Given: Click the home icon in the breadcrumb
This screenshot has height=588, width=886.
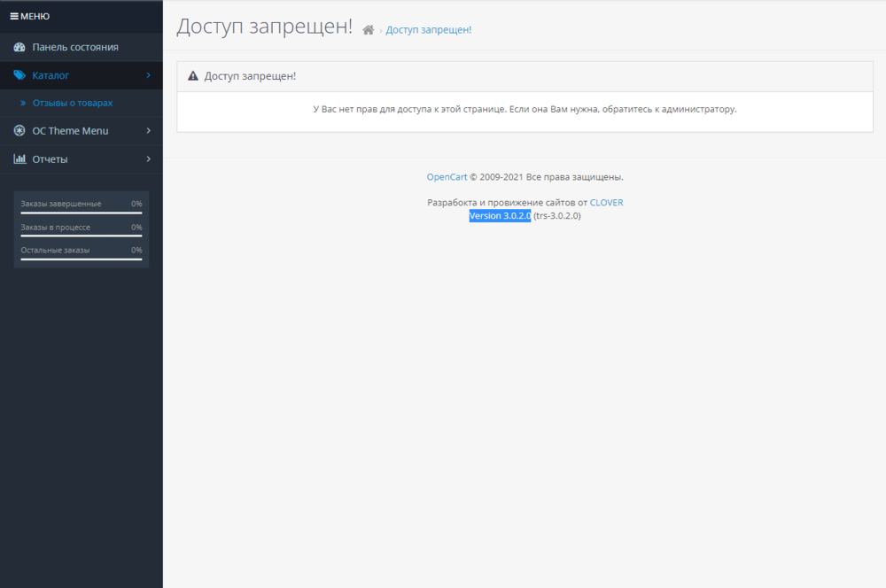Looking at the screenshot, I should [x=368, y=29].
